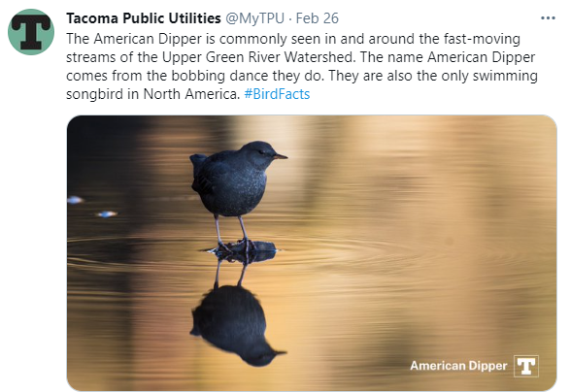Click the phrase "Upper Green River Watershed"
This screenshot has height=392, width=570.
pos(257,57)
